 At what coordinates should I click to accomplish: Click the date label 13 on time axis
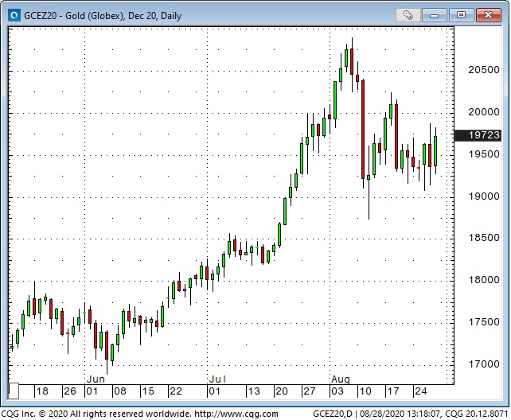click(x=254, y=391)
